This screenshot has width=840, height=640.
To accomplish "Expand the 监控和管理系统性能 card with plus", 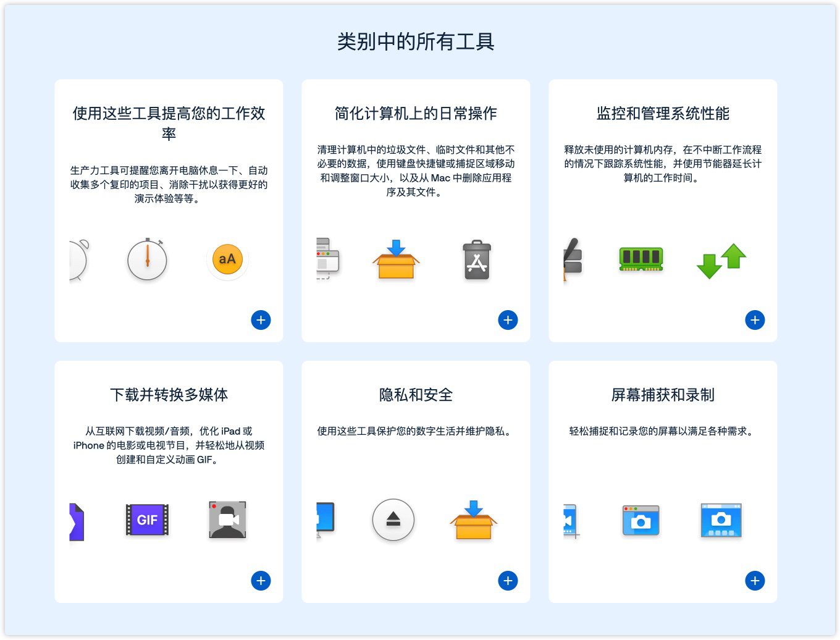I will (755, 320).
